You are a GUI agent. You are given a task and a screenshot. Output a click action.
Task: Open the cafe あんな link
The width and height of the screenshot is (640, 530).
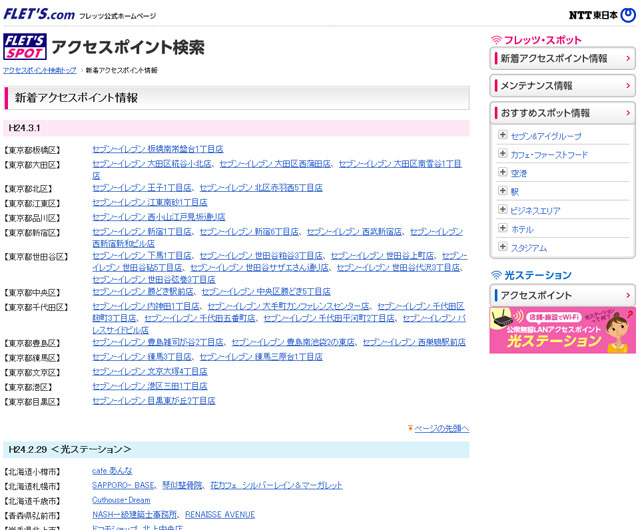pyautogui.click(x=112, y=471)
